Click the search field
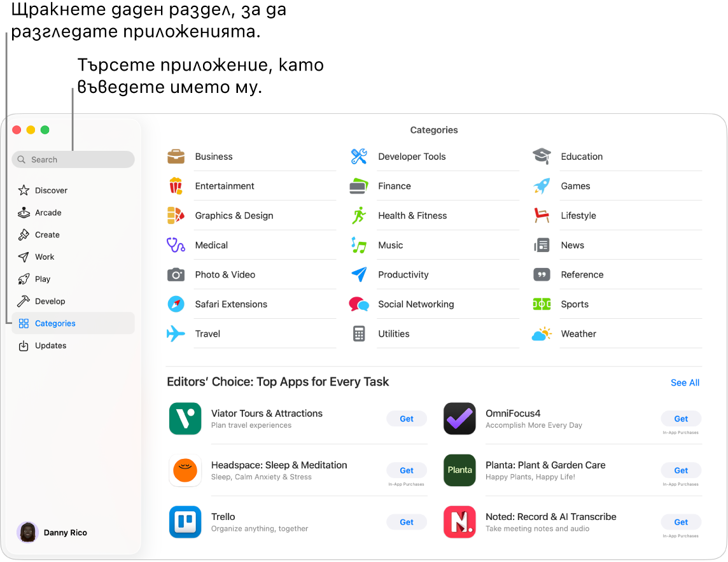The height and width of the screenshot is (562, 728). click(73, 159)
